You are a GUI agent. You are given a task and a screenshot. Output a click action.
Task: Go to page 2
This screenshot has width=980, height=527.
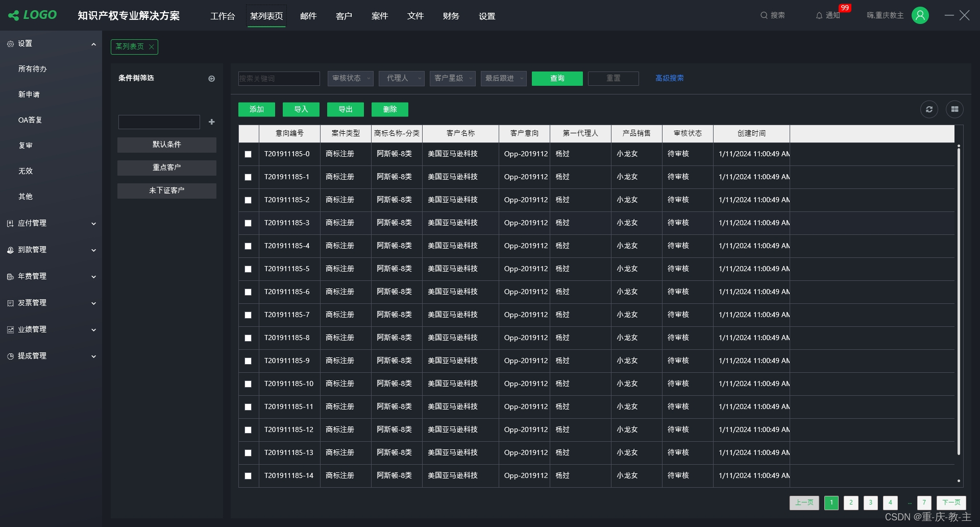pyautogui.click(x=851, y=503)
